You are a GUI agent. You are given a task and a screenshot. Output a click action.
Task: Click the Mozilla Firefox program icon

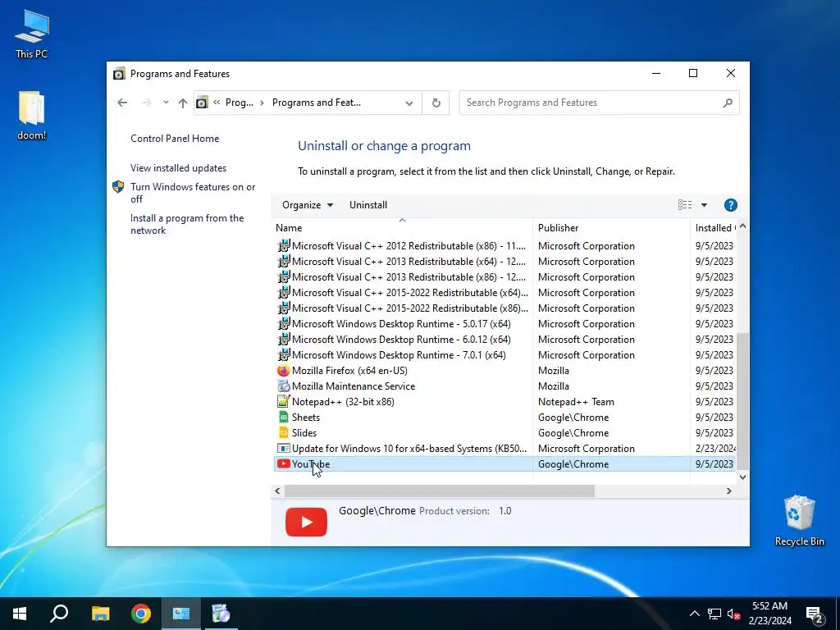283,371
